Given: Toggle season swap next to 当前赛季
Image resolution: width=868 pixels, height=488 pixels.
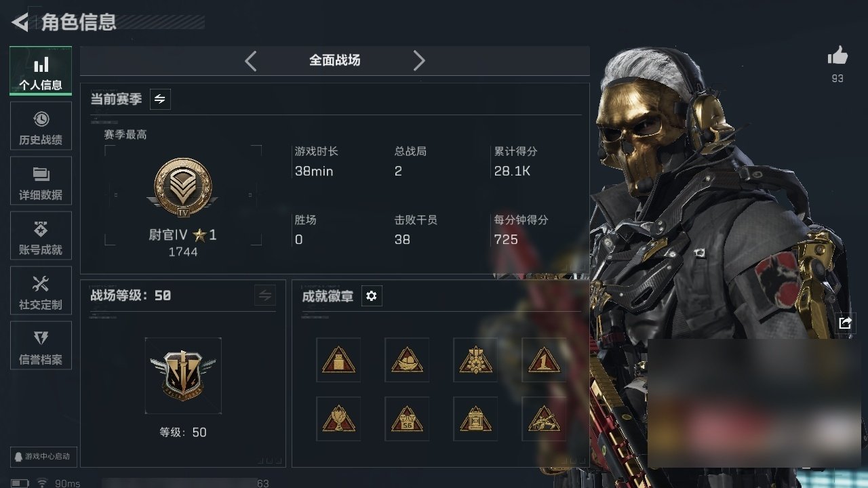Looking at the screenshot, I should tap(160, 99).
